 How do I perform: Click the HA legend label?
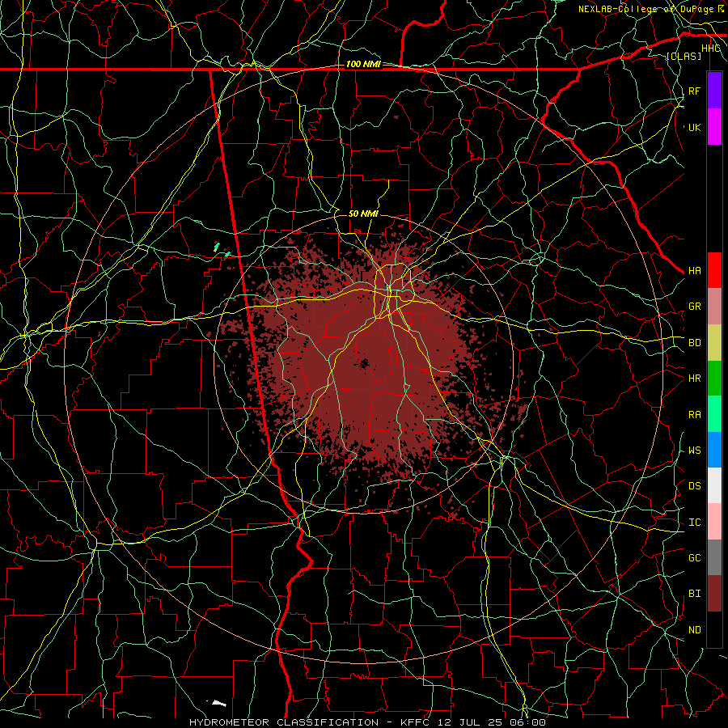[x=694, y=270]
